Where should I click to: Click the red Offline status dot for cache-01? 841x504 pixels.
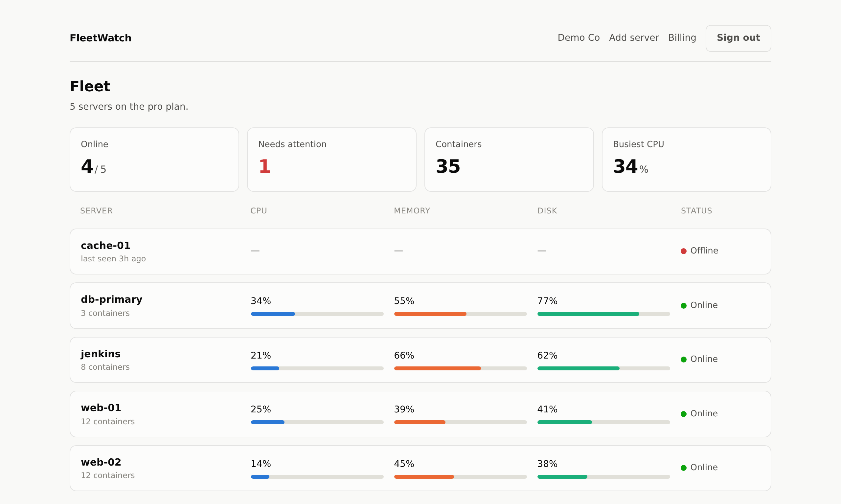pos(684,251)
